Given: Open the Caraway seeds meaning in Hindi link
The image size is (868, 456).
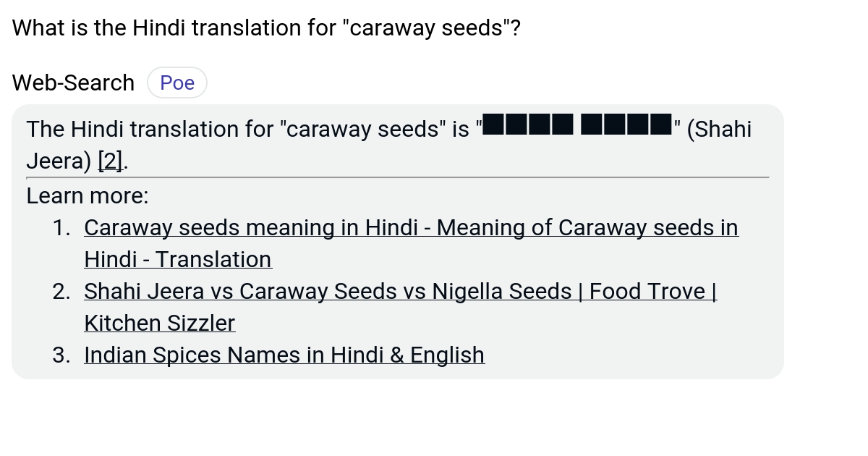Looking at the screenshot, I should coord(411,227).
